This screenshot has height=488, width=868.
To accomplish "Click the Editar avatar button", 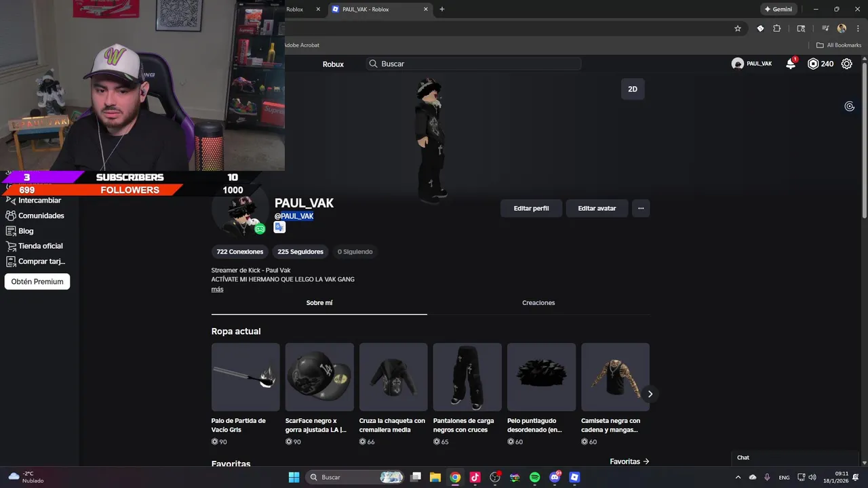I will click(x=597, y=208).
